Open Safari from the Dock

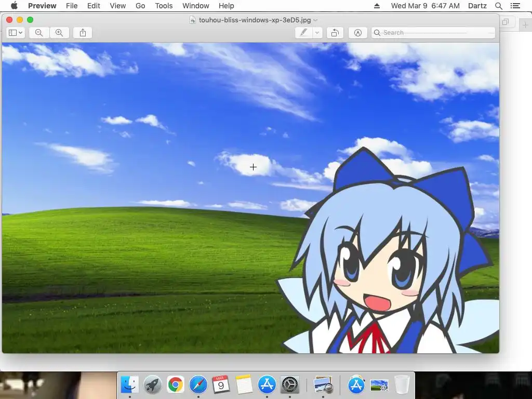click(198, 384)
